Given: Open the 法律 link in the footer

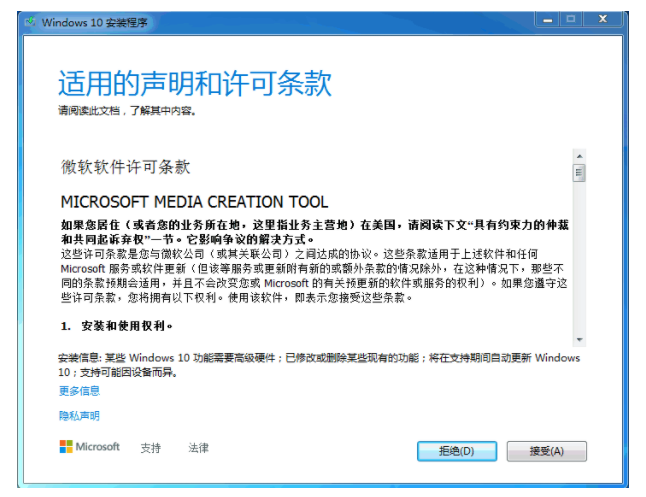Looking at the screenshot, I should tap(198, 448).
